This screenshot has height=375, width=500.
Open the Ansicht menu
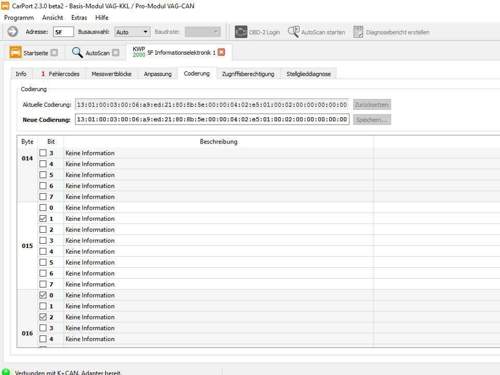53,18
